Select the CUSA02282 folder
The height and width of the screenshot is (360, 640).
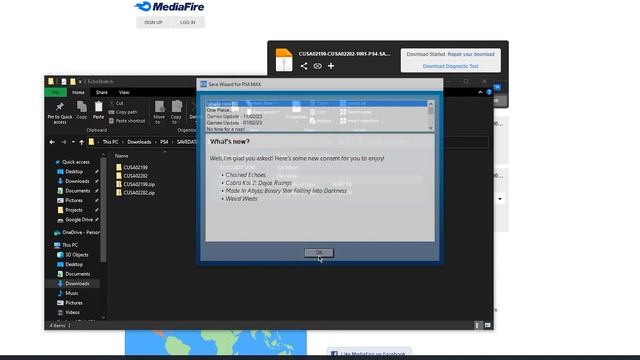point(132,176)
